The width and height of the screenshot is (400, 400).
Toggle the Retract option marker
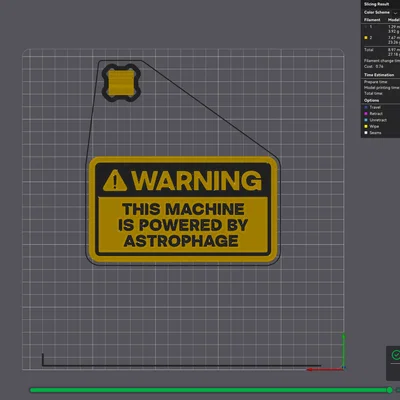click(366, 114)
